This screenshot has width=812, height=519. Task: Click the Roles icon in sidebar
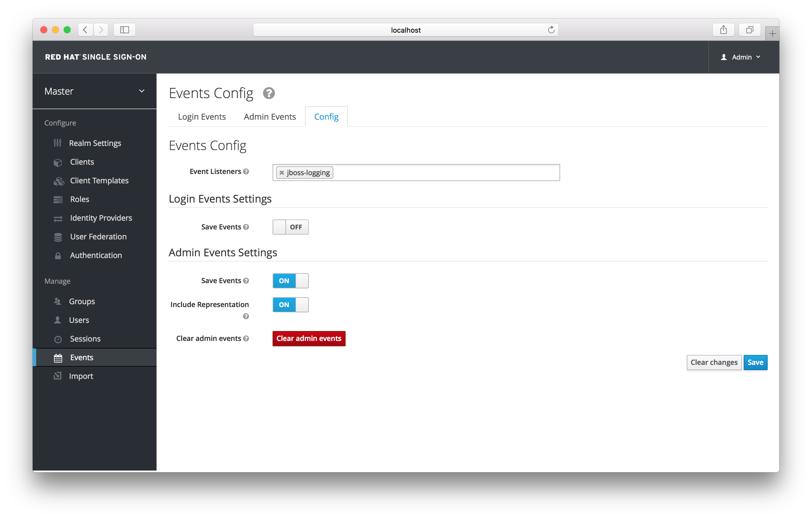pyautogui.click(x=57, y=198)
